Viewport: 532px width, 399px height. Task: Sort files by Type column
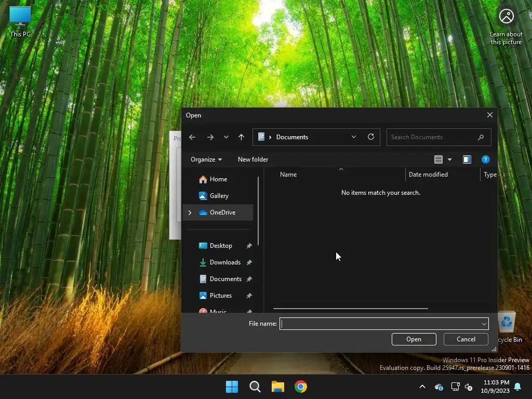489,175
